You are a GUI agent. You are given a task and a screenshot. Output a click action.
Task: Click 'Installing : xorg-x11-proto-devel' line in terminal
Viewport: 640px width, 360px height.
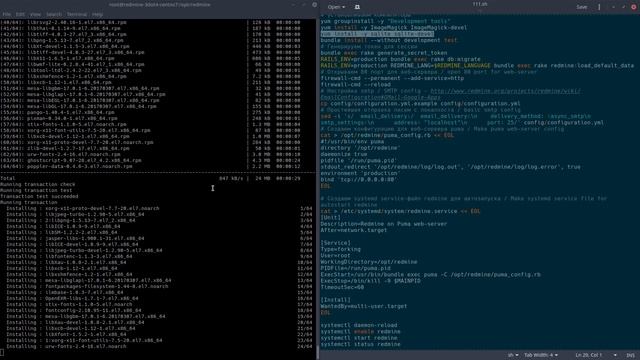pos(83,208)
